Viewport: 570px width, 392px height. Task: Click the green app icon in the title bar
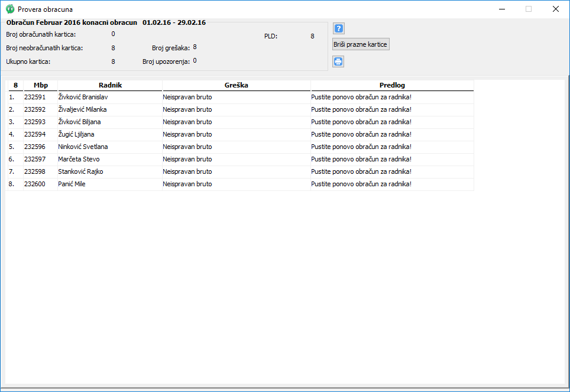[10, 9]
